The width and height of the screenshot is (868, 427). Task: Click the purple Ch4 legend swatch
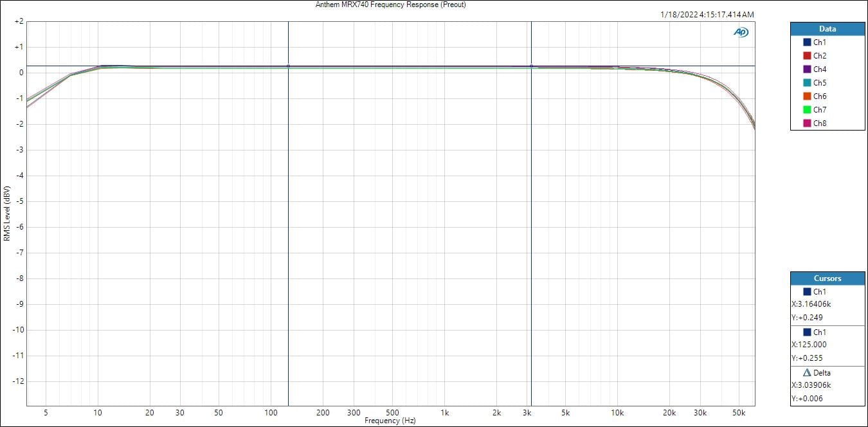tap(807, 69)
